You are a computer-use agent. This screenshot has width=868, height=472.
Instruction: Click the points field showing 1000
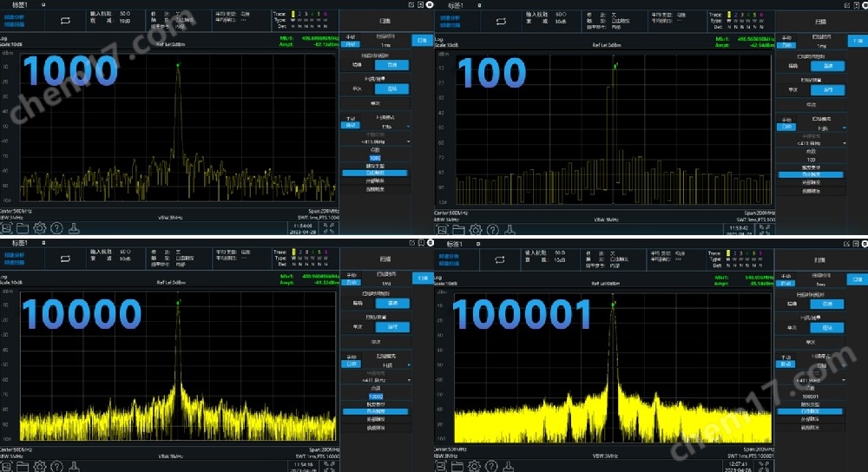(375, 158)
